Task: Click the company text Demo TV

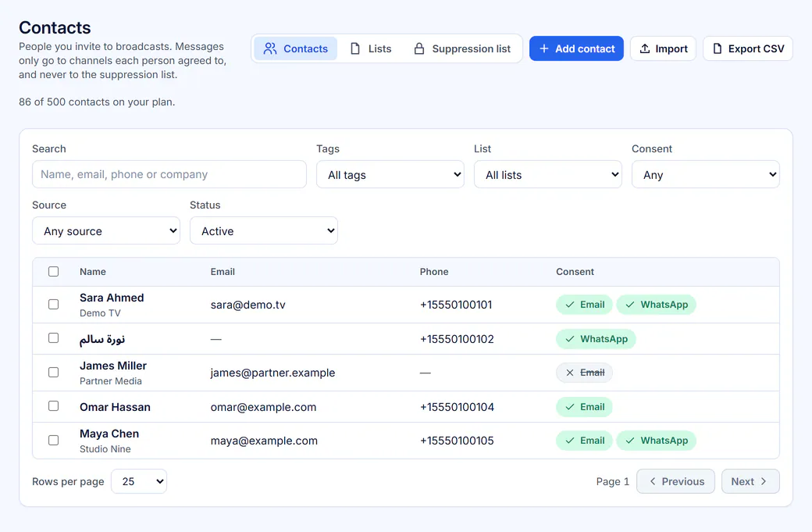Action: click(x=101, y=313)
